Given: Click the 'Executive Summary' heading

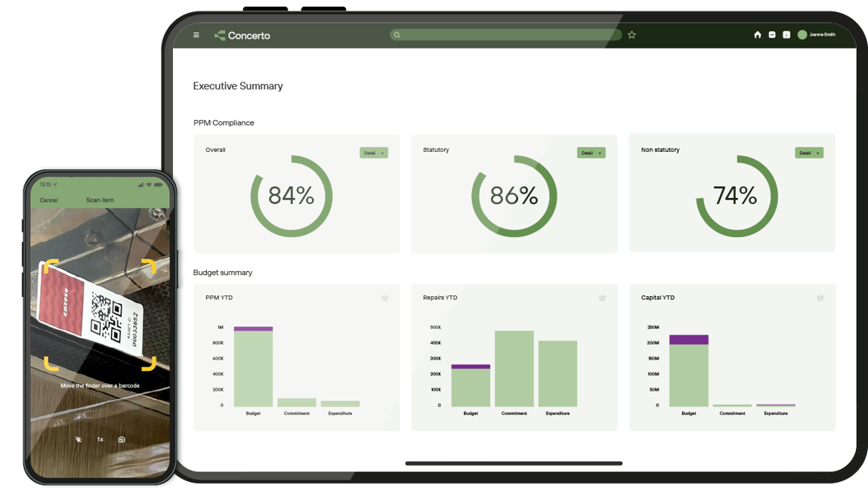Looking at the screenshot, I should tap(238, 86).
